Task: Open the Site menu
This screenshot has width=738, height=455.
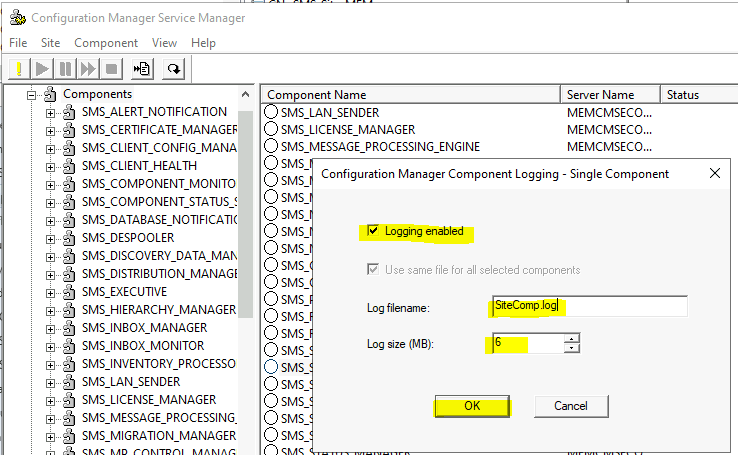Action: point(50,43)
